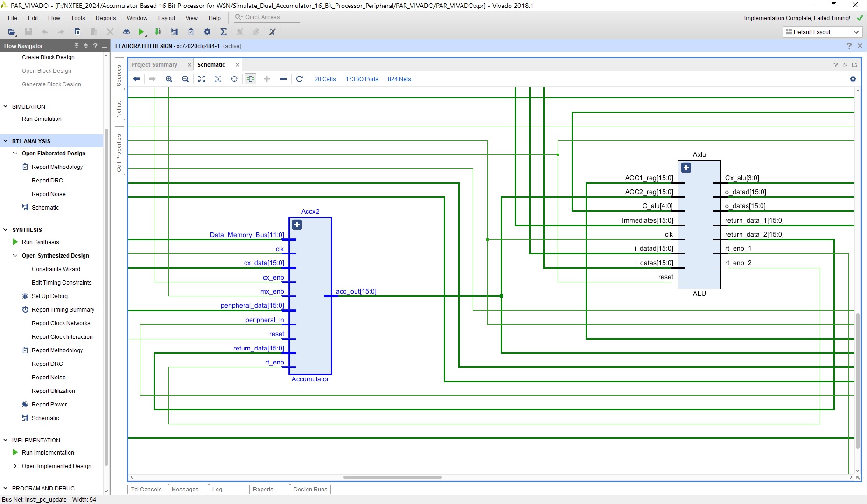Click the crossed tools toolbar icon
The image size is (867, 504).
[x=273, y=32]
